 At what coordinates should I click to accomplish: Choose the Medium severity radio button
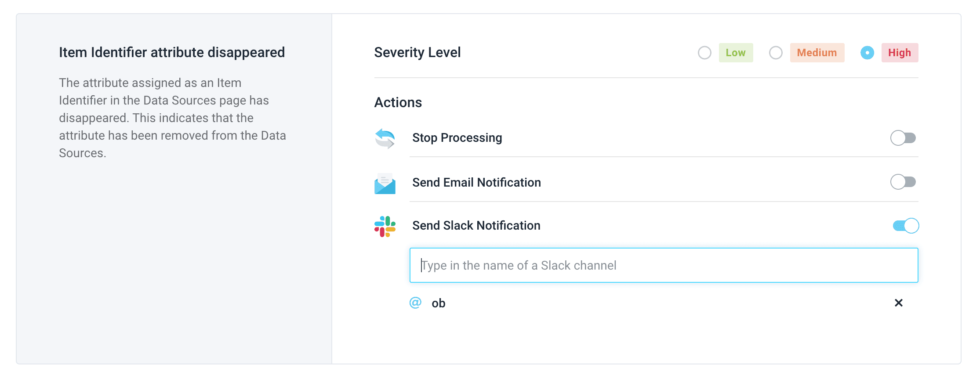[x=776, y=53]
